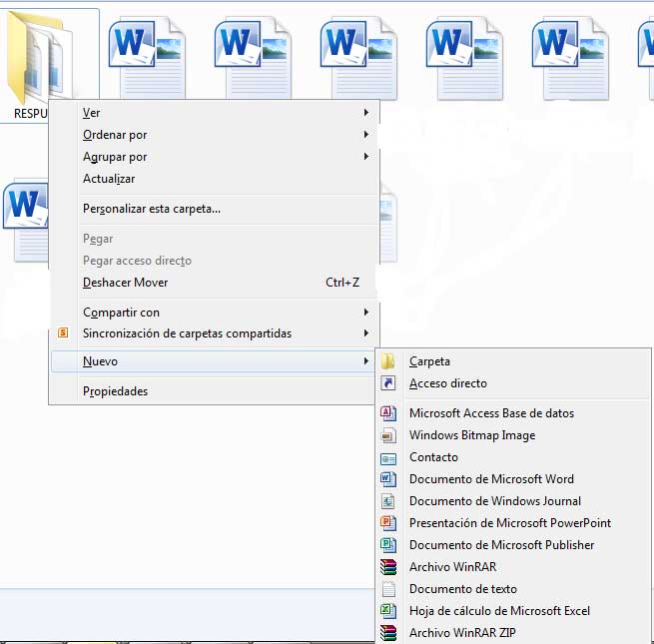Expand the Ordenar por submenu arrow

[365, 135]
